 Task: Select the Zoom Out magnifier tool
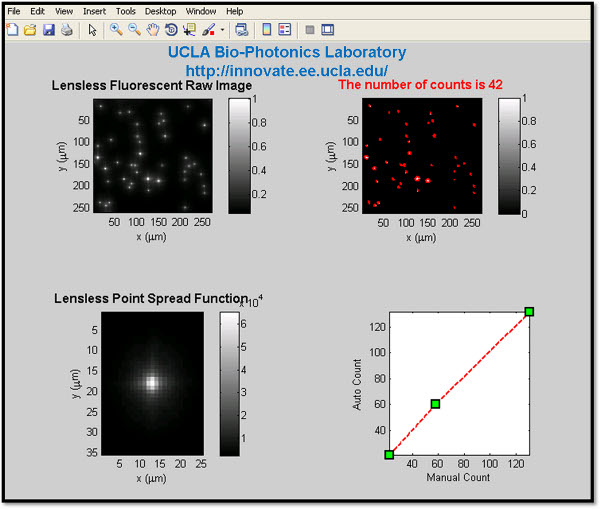pos(134,30)
